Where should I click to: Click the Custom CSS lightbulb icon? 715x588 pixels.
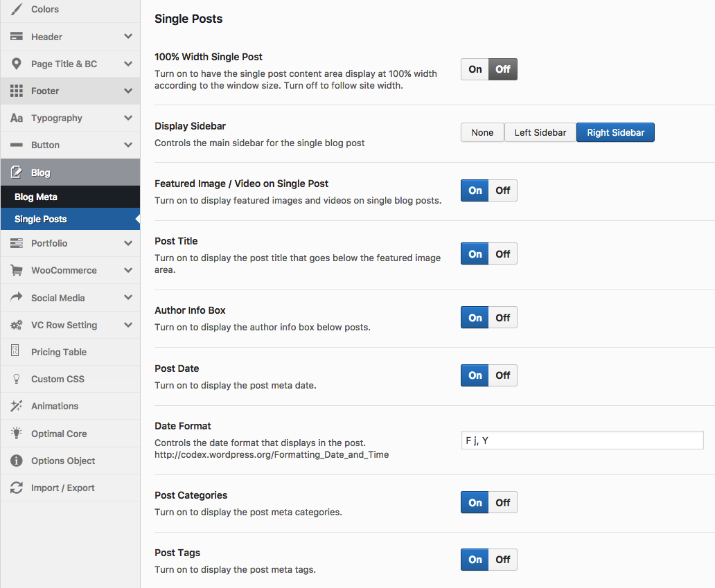(17, 379)
